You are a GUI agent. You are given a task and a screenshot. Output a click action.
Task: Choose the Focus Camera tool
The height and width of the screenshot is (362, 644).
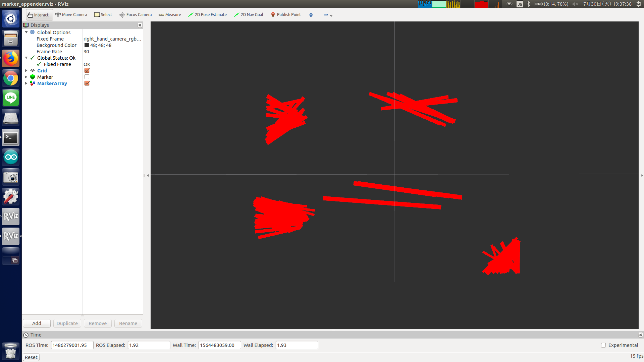136,15
